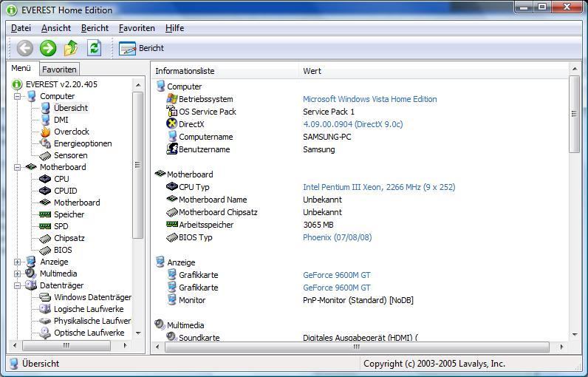
Task: Select the PnP-Monitor (Standard) value
Action: (358, 300)
